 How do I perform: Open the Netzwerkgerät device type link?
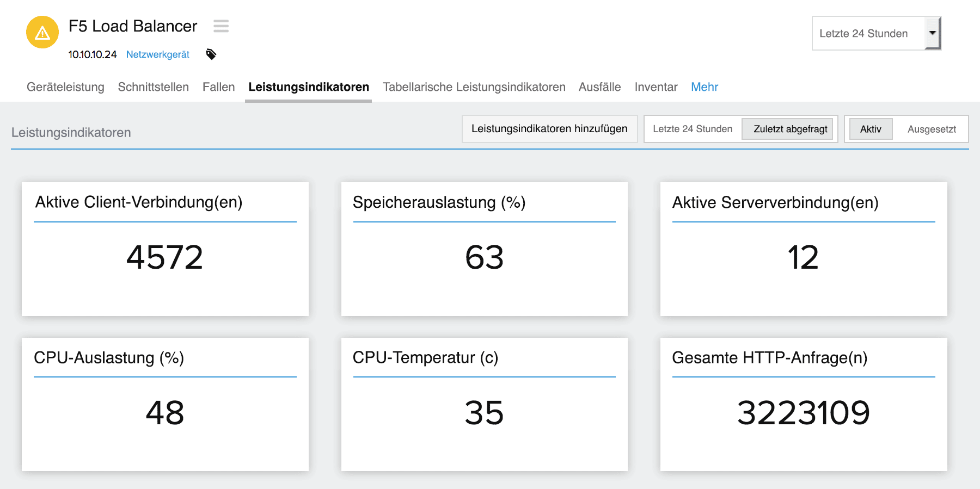[x=158, y=54]
